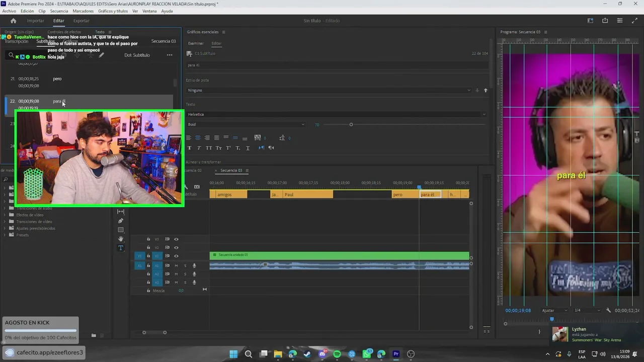644x362 pixels.
Task: Open the Marcadores menu
Action: pyautogui.click(x=83, y=11)
